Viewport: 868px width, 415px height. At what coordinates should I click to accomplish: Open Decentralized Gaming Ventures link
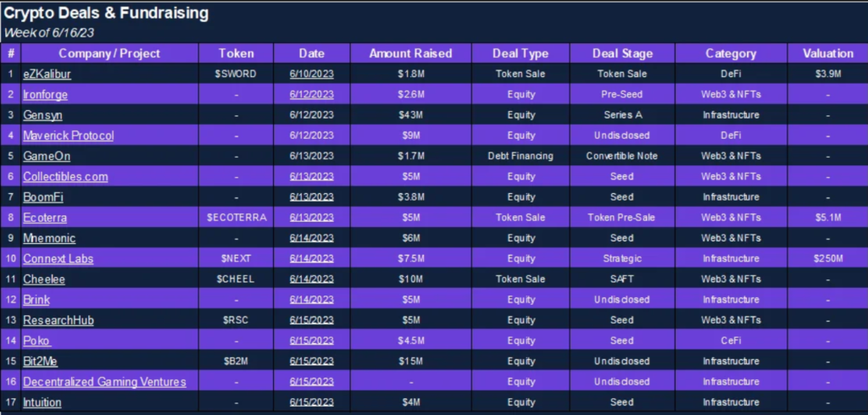tap(104, 381)
